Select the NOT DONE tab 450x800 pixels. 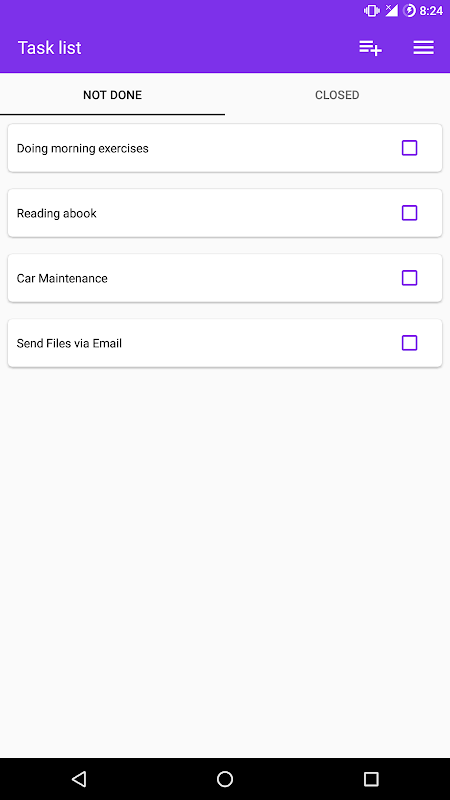coord(112,95)
